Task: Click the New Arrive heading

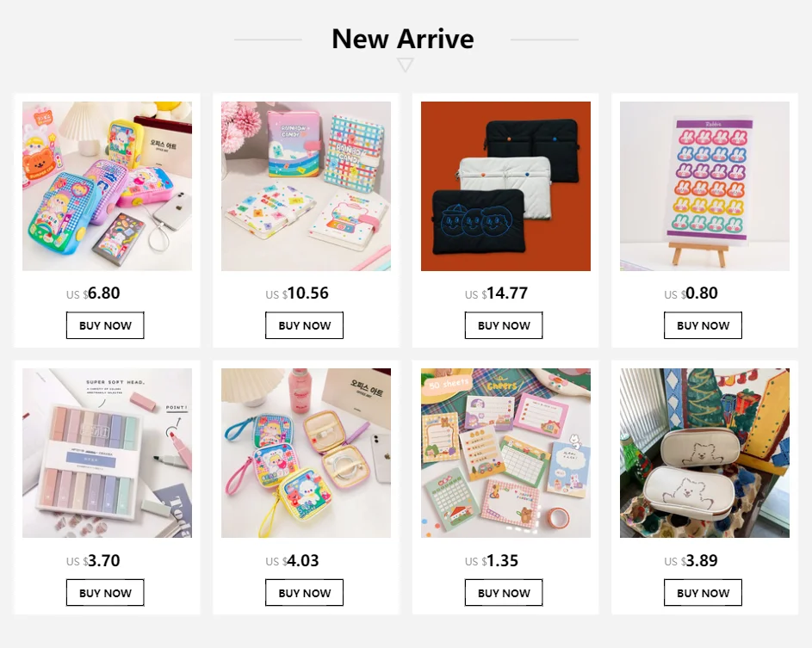Action: pyautogui.click(x=403, y=39)
